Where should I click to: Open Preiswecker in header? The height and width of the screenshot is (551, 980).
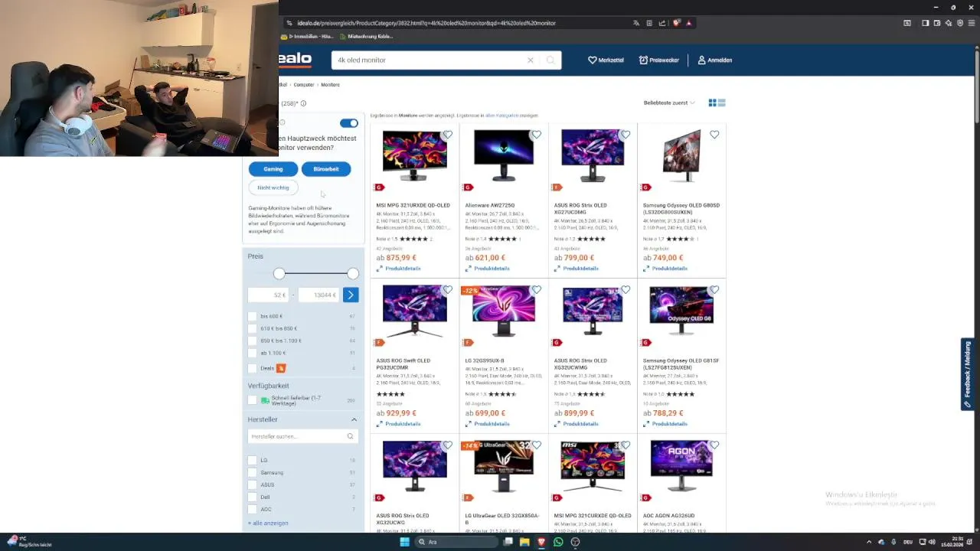[x=659, y=60]
